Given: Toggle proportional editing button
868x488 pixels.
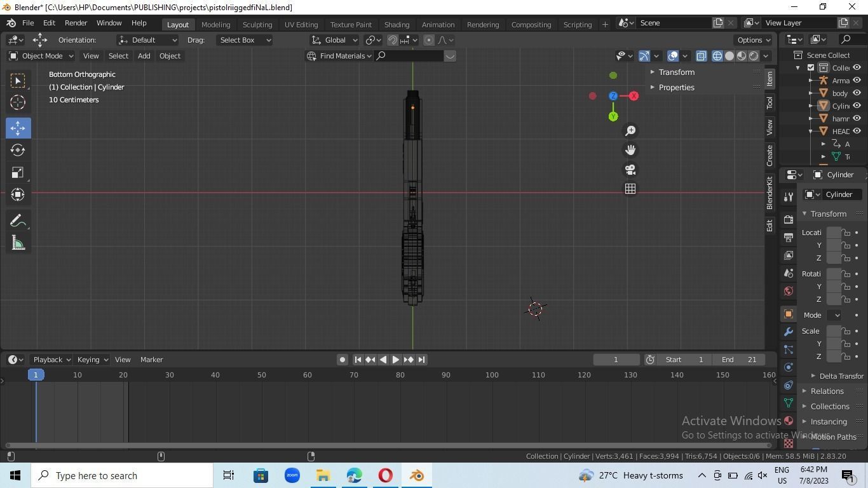Looking at the screenshot, I should (x=429, y=40).
